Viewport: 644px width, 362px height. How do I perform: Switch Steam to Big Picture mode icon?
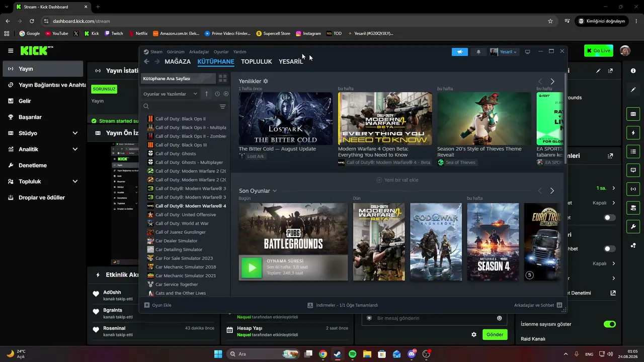click(x=527, y=52)
